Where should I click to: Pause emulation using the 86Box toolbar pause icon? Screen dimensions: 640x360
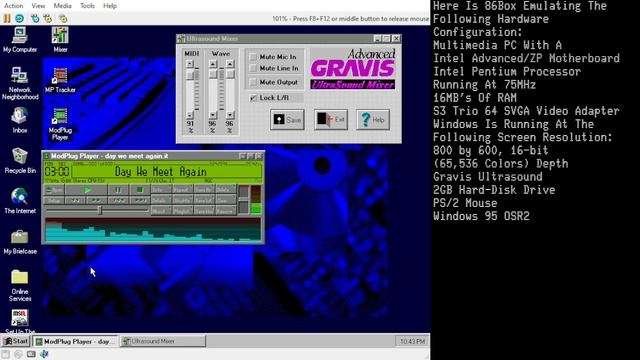7,18
